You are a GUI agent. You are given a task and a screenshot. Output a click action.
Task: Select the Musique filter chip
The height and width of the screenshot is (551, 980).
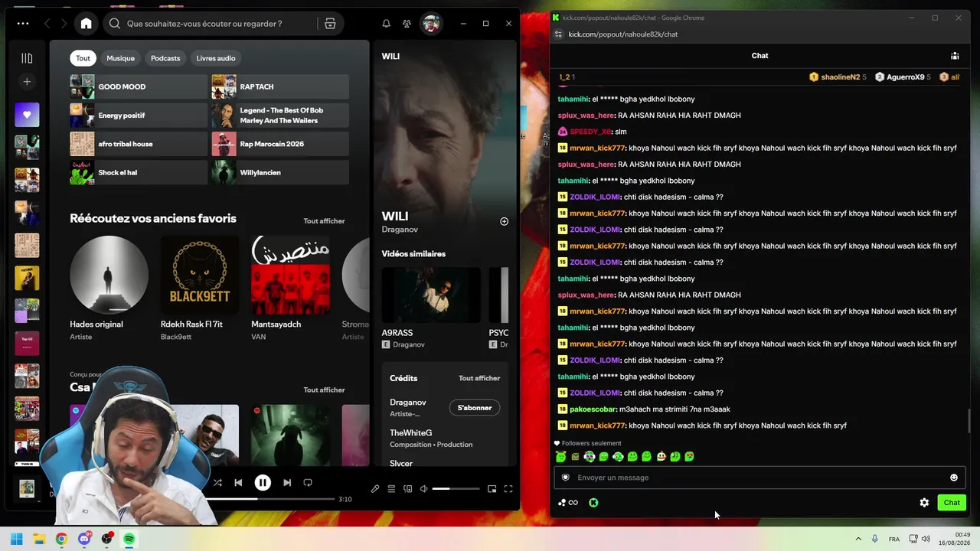tap(120, 58)
